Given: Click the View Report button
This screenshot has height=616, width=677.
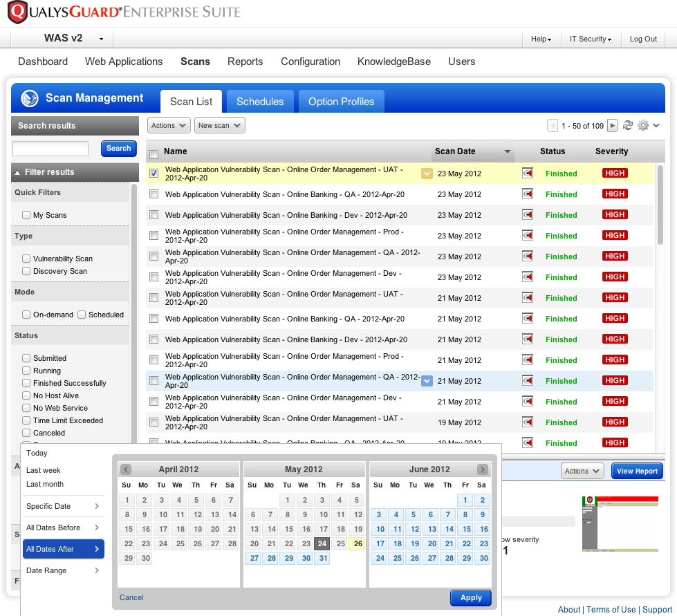Looking at the screenshot, I should coord(637,471).
